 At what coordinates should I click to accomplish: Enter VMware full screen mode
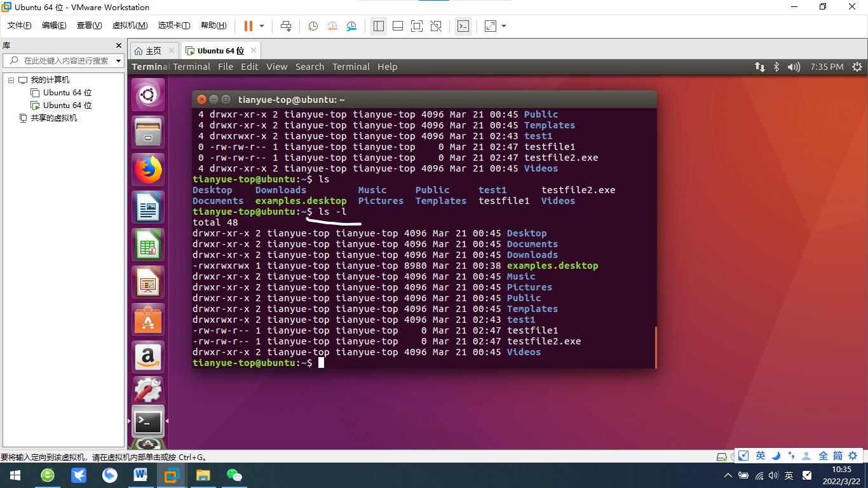click(417, 26)
